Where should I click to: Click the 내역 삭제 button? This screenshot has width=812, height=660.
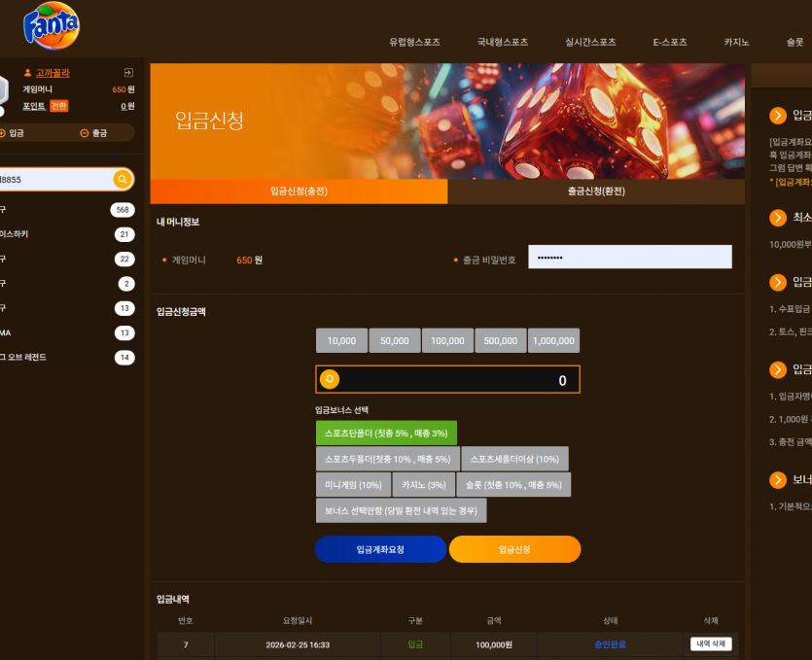click(711, 643)
